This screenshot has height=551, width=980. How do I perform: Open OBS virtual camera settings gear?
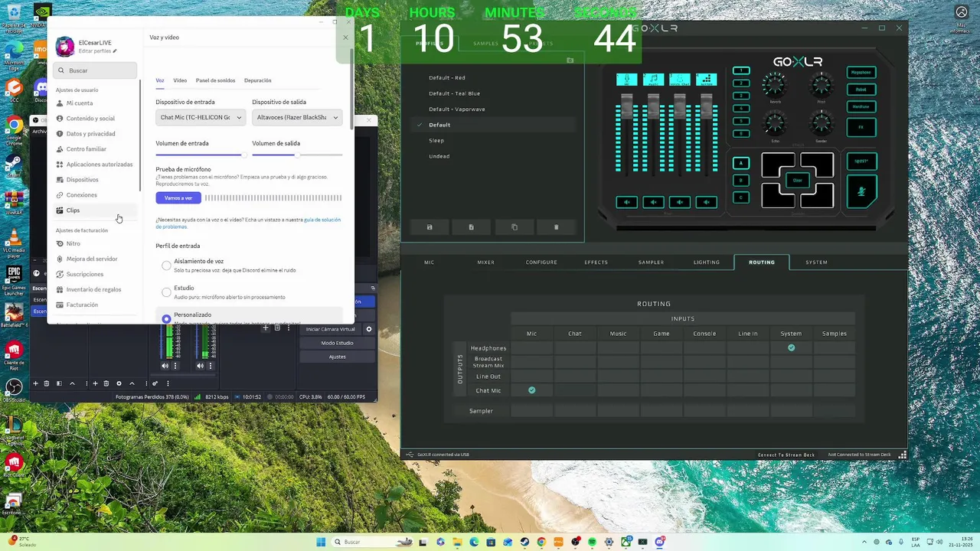[368, 329]
